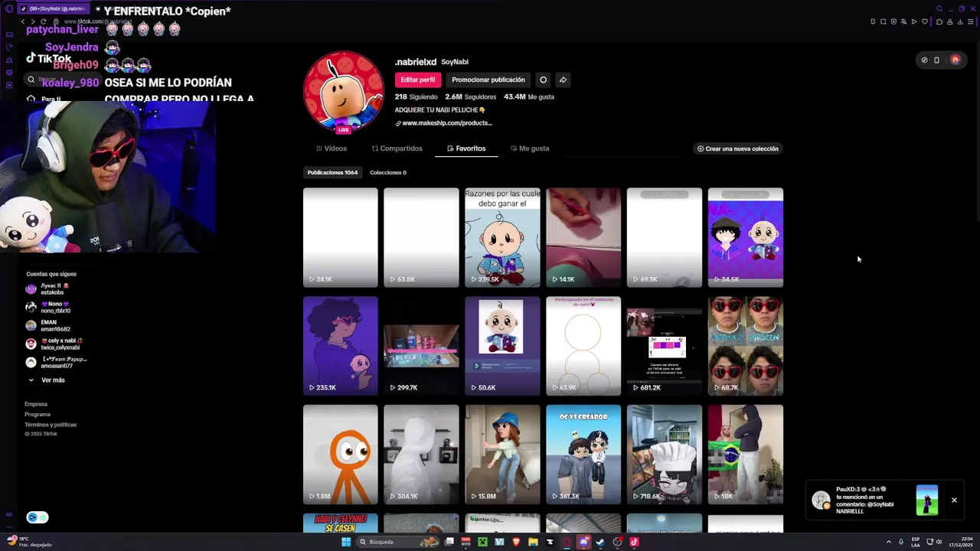Screen dimensions: 980x551
Task: Open the profile settings gear icon
Action: point(543,80)
